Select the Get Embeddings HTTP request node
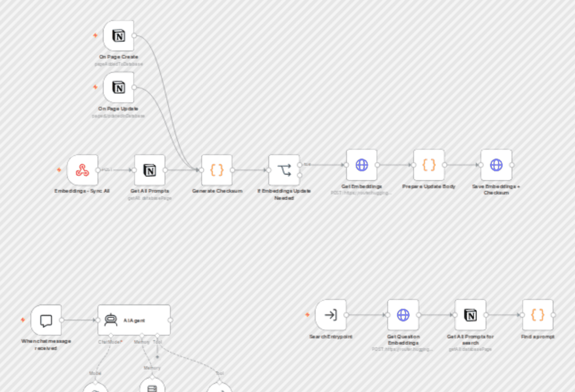The image size is (575, 392). tap(362, 165)
